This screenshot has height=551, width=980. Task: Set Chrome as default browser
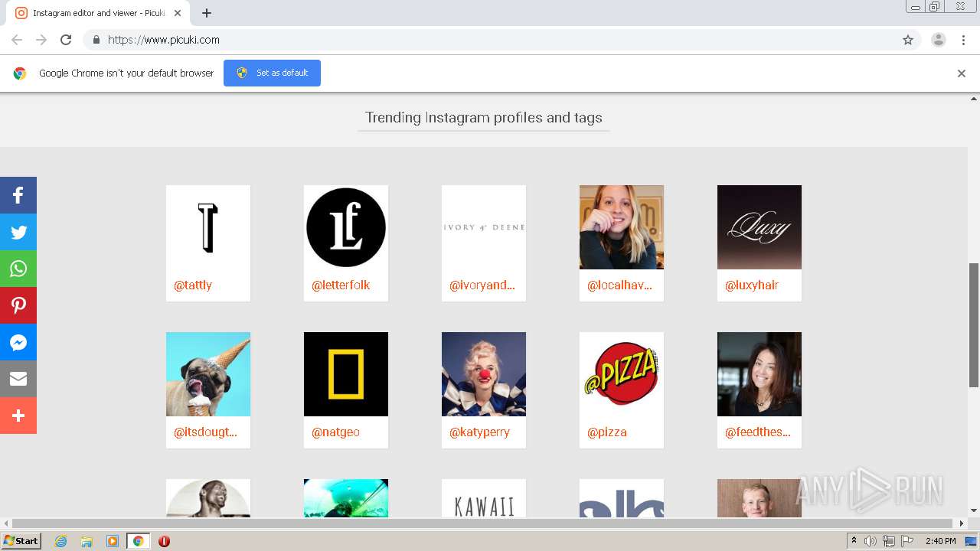point(272,73)
